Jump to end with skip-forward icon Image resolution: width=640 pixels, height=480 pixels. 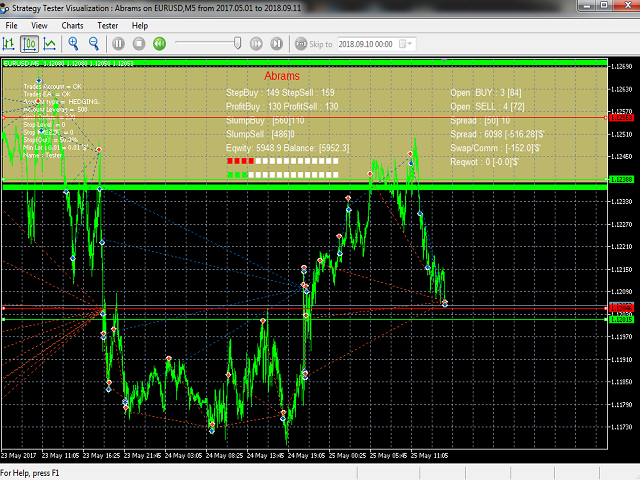(x=277, y=44)
